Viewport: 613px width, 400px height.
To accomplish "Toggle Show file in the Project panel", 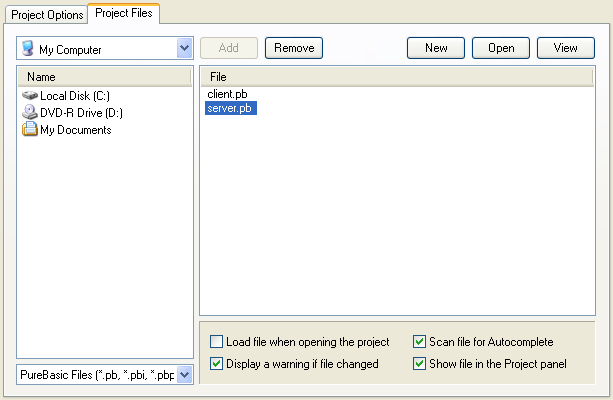I will tap(419, 364).
